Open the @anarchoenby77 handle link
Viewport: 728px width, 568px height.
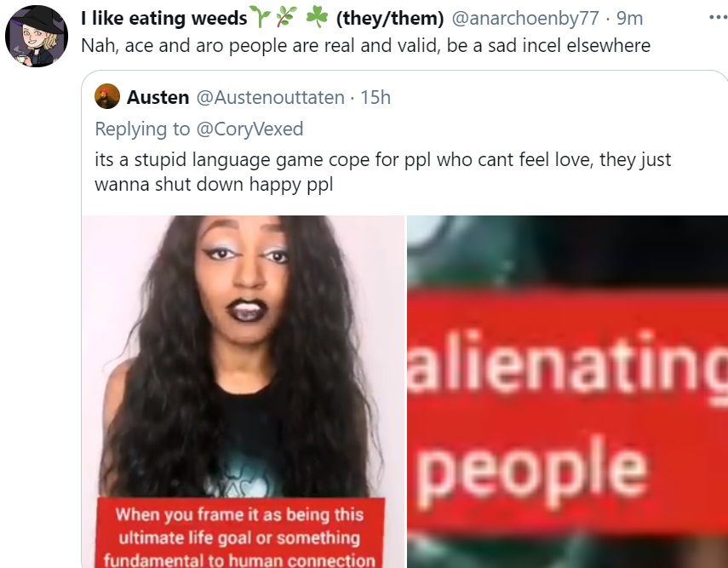[x=525, y=19]
